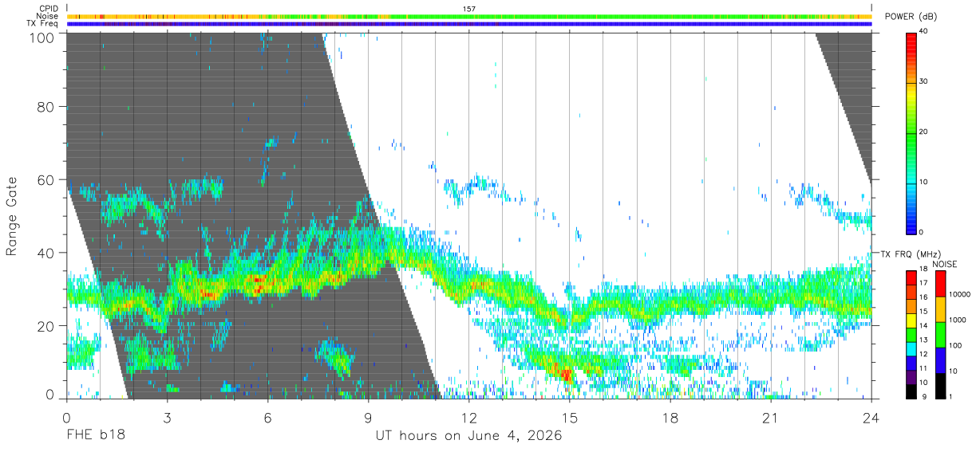Click the '16' tick on TX FRQ colorbar
980x452 pixels.
coord(923,297)
